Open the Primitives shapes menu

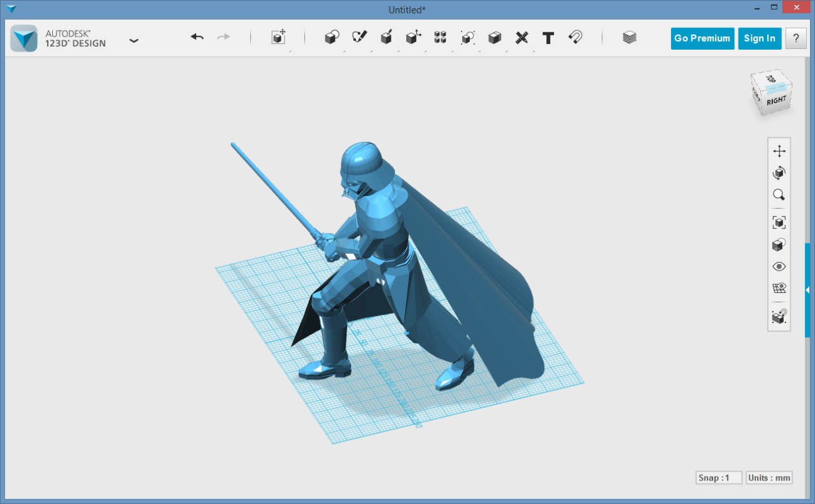[x=332, y=38]
